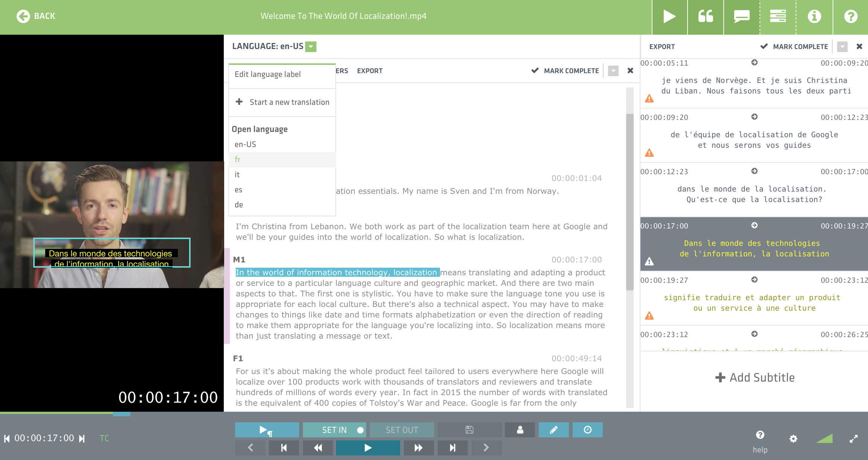Expand the LANGUAGE en-US dropdown arrow

311,47
